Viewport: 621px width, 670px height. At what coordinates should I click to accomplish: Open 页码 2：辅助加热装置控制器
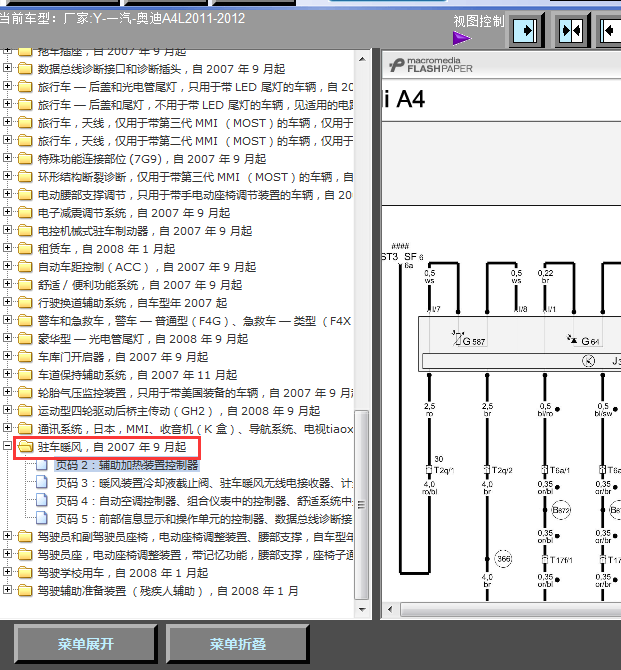point(127,465)
